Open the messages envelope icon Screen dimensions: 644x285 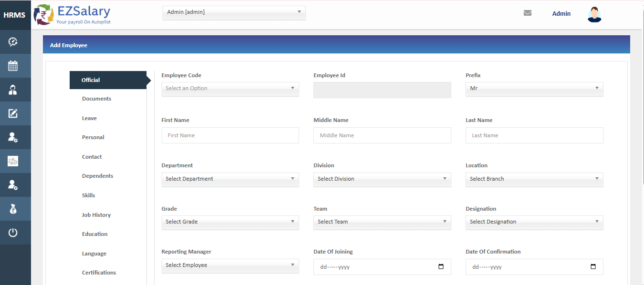pos(528,13)
